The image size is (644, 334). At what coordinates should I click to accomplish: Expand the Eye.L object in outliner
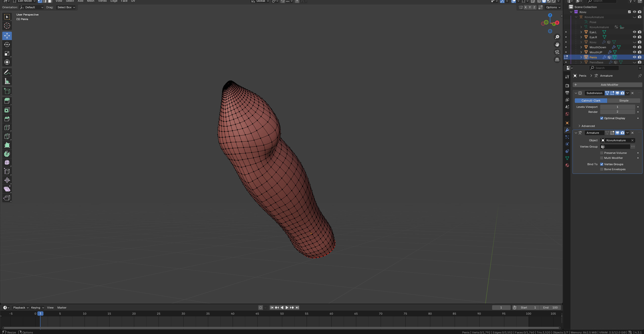581,32
